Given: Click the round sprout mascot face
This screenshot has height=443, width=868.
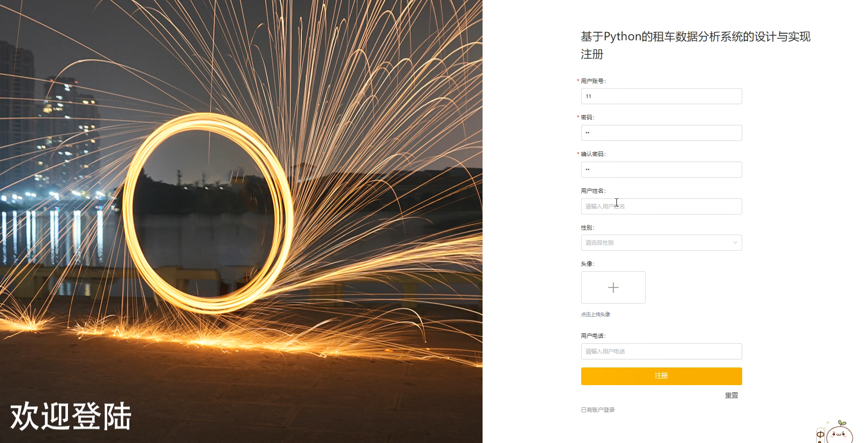Looking at the screenshot, I should click(x=839, y=434).
